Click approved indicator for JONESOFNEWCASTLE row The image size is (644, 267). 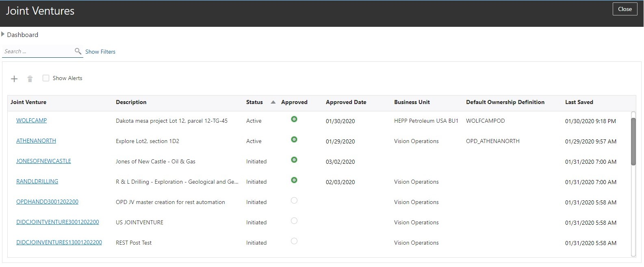point(294,160)
